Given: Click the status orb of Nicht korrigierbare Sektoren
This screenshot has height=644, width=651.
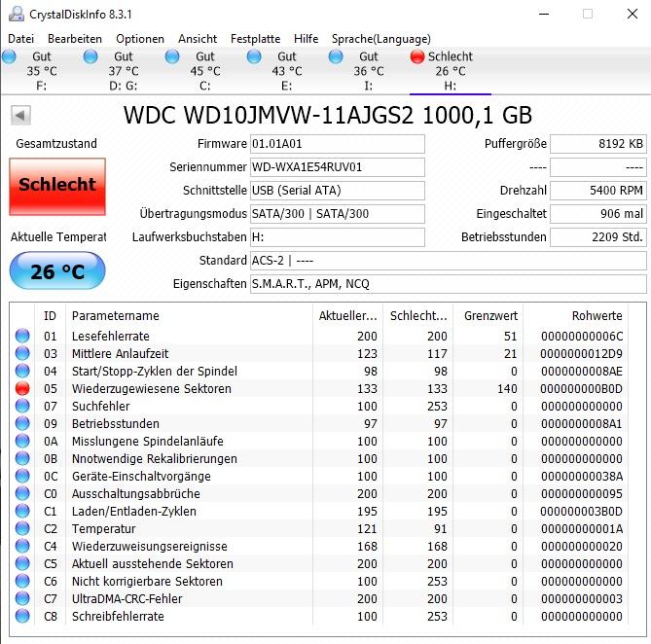Looking at the screenshot, I should [x=22, y=581].
